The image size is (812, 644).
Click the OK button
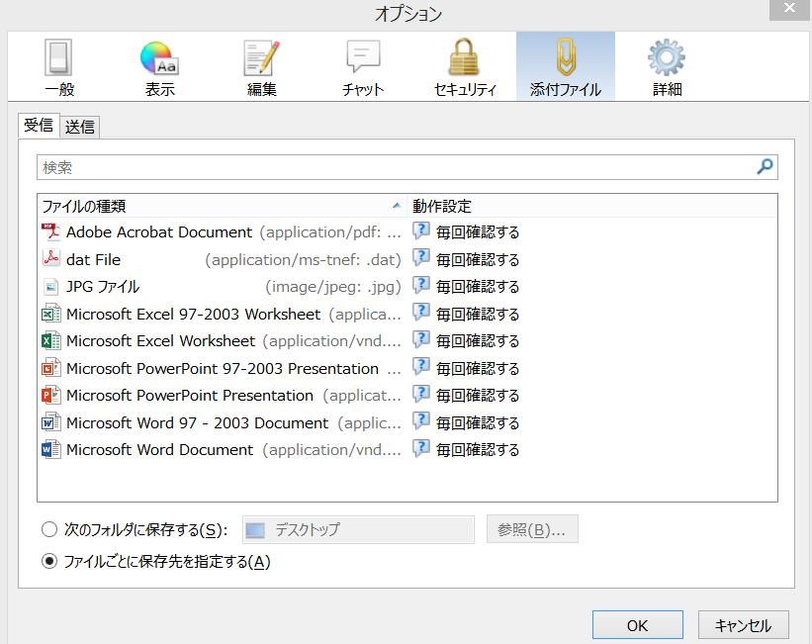637,625
